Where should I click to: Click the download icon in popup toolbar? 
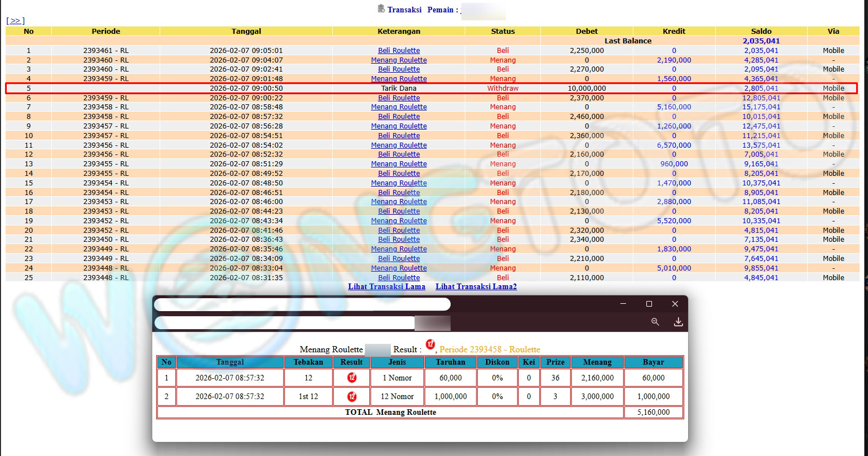click(x=678, y=322)
